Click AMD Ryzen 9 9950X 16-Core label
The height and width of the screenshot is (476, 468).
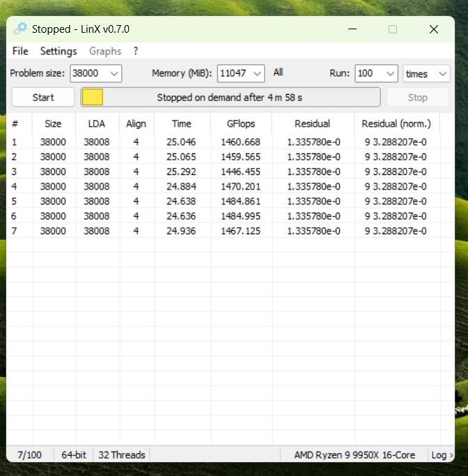354,455
